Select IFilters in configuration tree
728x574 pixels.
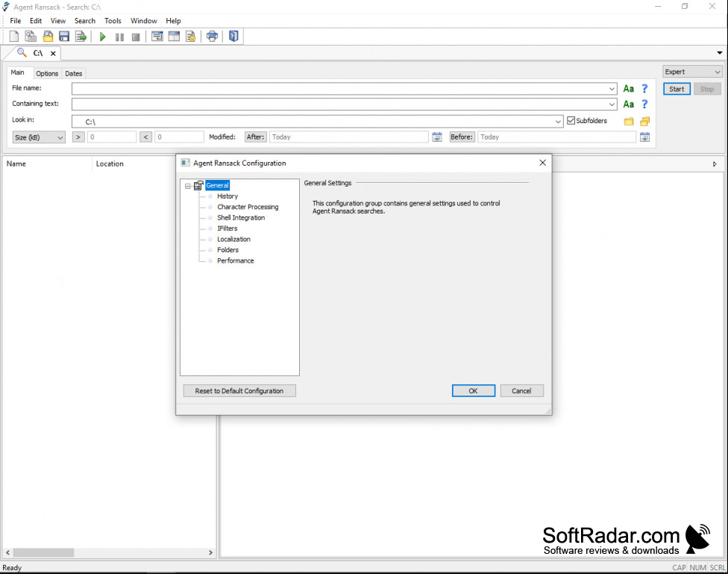228,228
